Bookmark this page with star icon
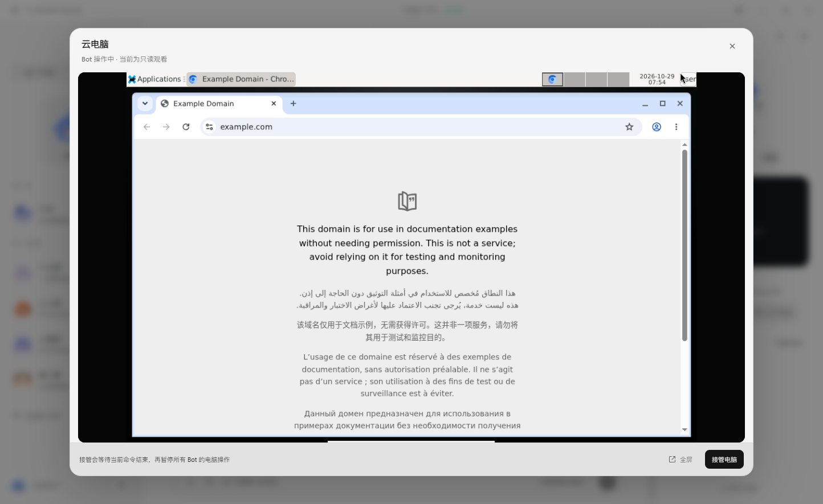This screenshot has width=823, height=504. click(x=629, y=127)
